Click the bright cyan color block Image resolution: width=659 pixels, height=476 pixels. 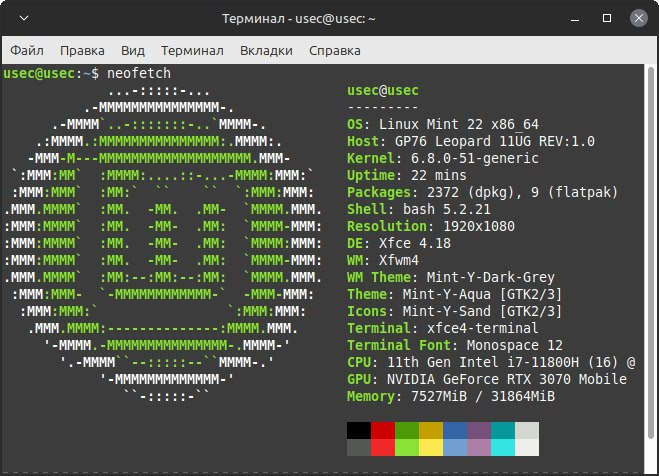503,447
